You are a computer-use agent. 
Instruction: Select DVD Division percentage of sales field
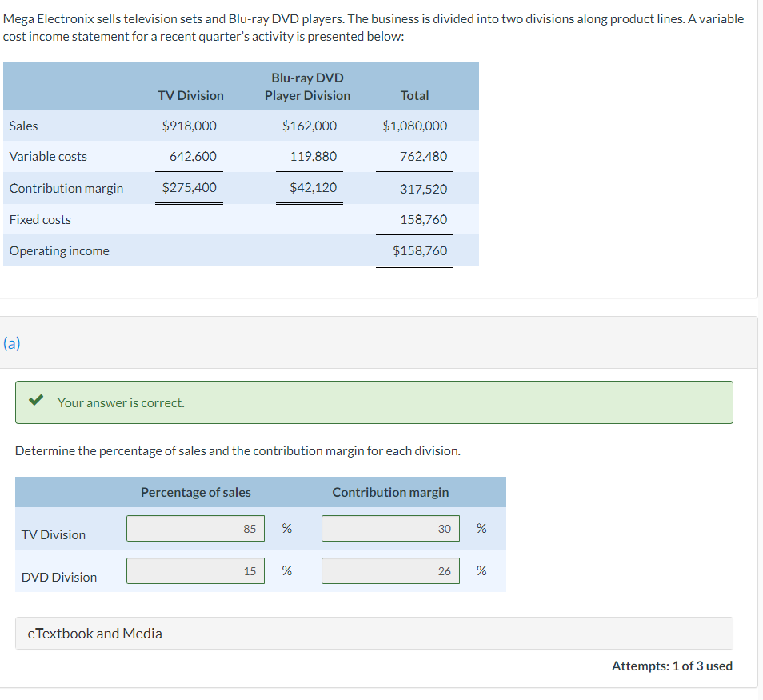point(196,571)
